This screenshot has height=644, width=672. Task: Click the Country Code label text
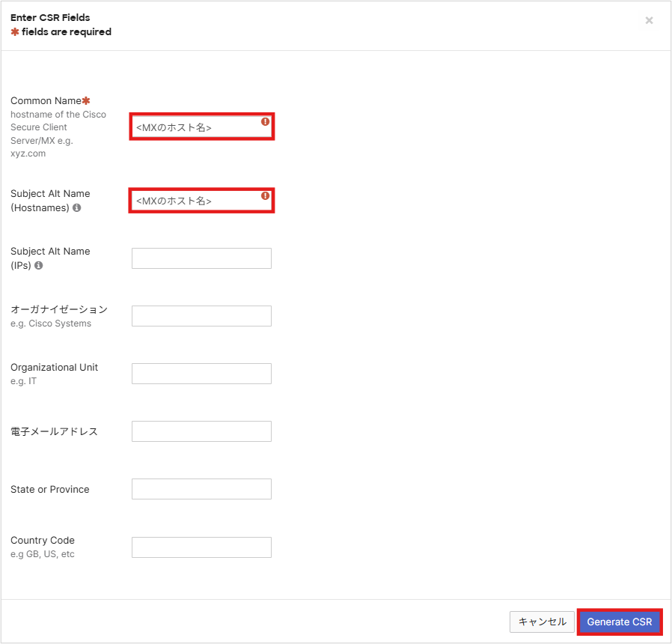coord(43,540)
